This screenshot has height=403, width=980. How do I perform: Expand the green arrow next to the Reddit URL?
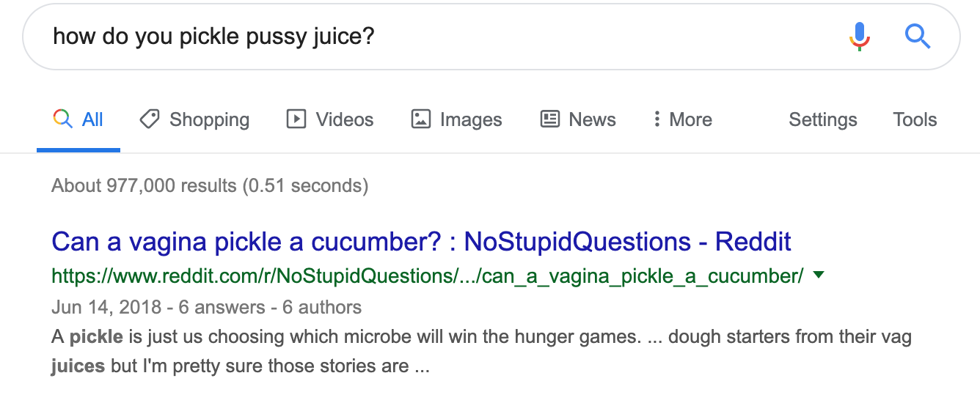819,276
